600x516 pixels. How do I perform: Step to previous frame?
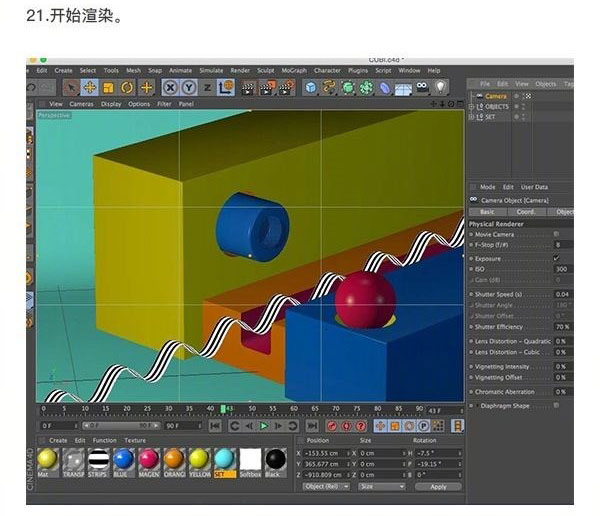pos(249,426)
